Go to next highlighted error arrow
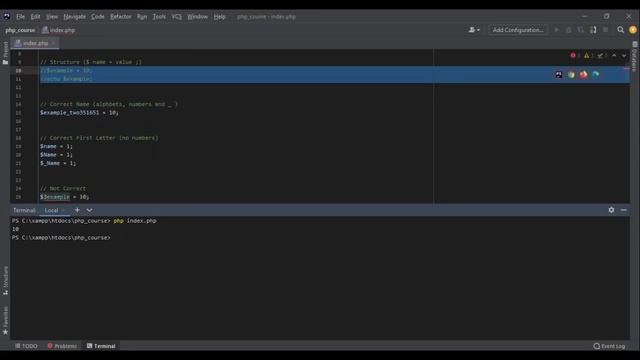Viewport: 640px width, 360px height. pos(624,55)
